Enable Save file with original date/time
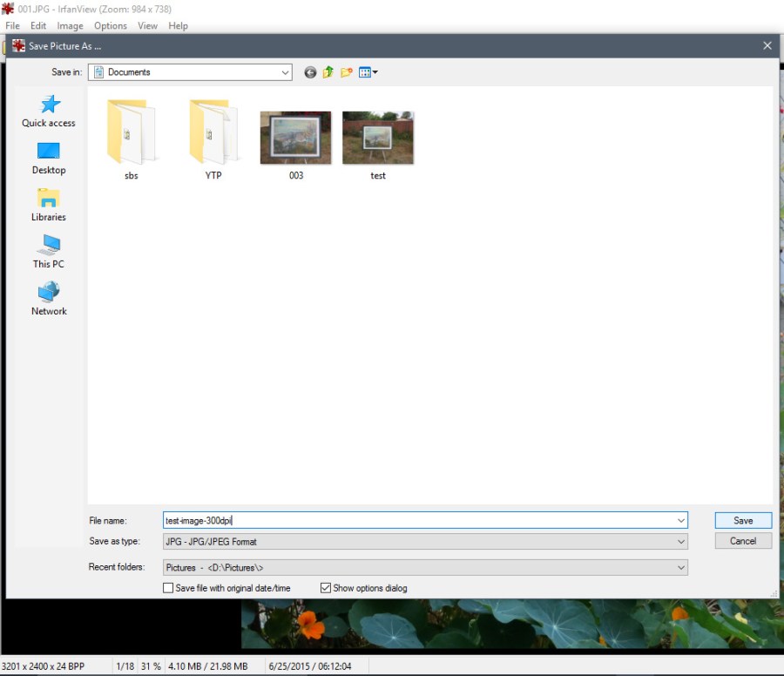Screen dimensions: 784x676 [168, 588]
